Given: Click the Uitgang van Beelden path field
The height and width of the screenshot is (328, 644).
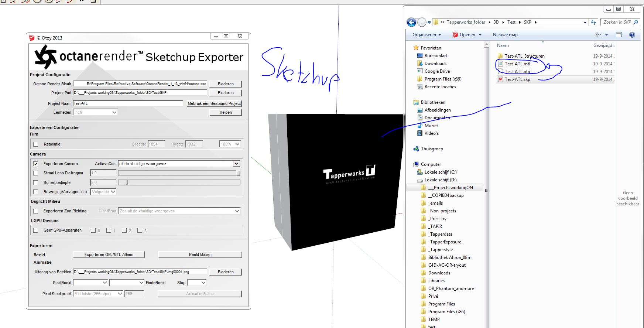Looking at the screenshot, I should pyautogui.click(x=140, y=272).
